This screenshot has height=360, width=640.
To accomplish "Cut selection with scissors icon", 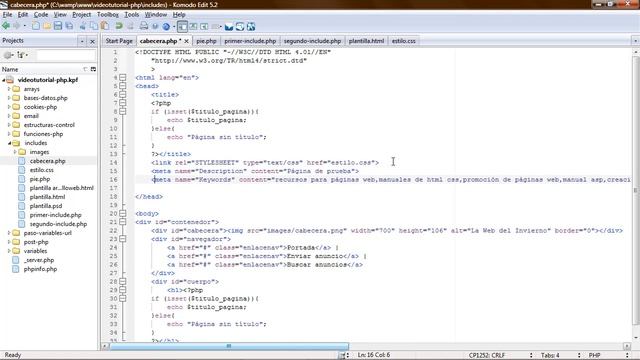I will click(x=83, y=27).
